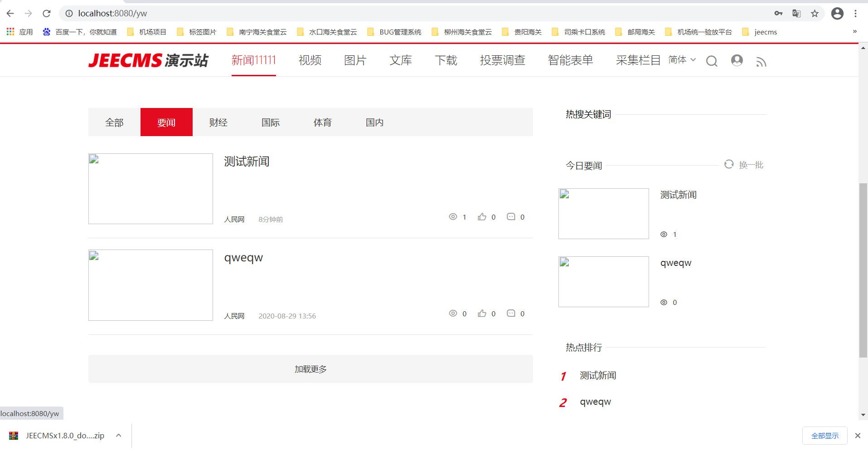Click the views eye icon on qweqw article
Image resolution: width=868 pixels, height=451 pixels.
point(453,314)
